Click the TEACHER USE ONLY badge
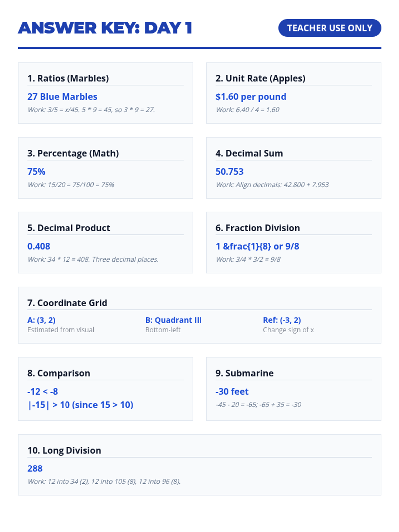This screenshot has height=532, width=399. tap(330, 28)
